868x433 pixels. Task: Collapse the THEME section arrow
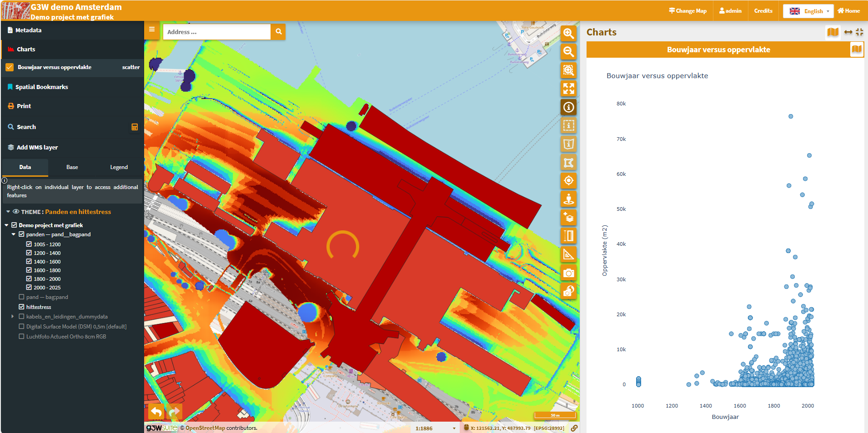click(x=8, y=212)
